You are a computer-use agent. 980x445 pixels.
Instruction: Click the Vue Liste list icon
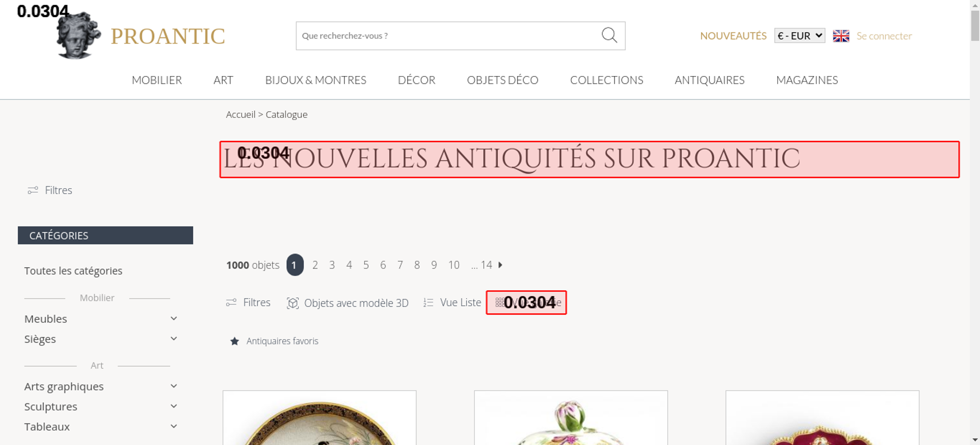pyautogui.click(x=428, y=302)
